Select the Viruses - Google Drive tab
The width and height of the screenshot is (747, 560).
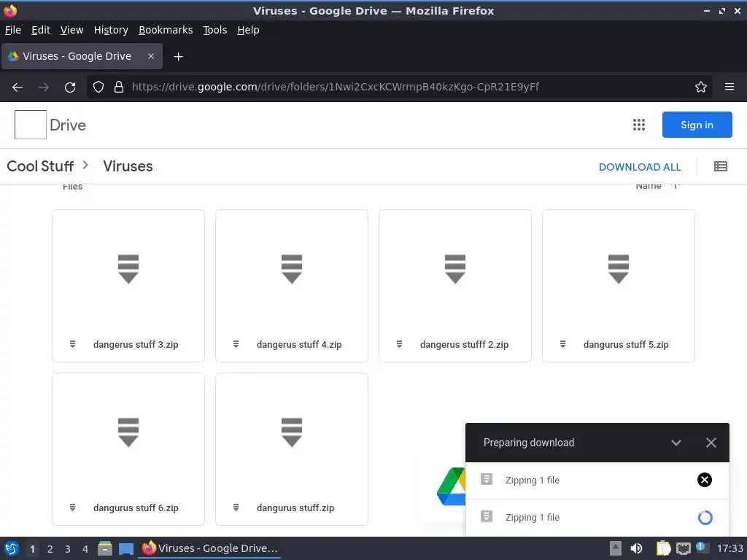tap(82, 56)
